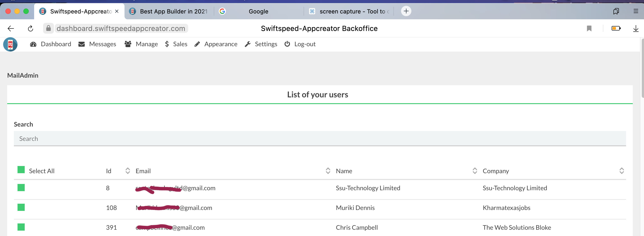
Task: Click the Manage users group icon
Action: pyautogui.click(x=128, y=44)
